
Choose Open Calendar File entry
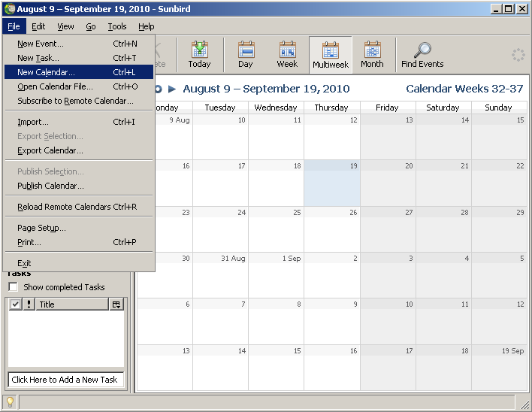point(79,86)
